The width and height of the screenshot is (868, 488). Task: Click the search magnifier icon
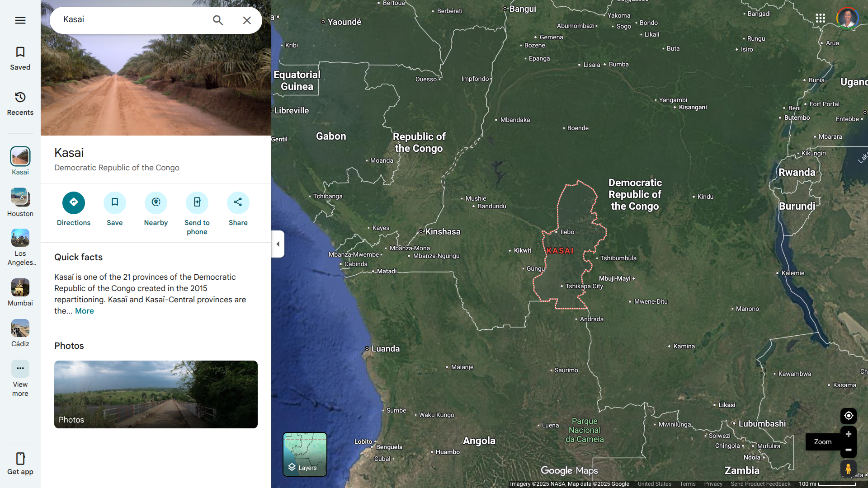click(218, 20)
